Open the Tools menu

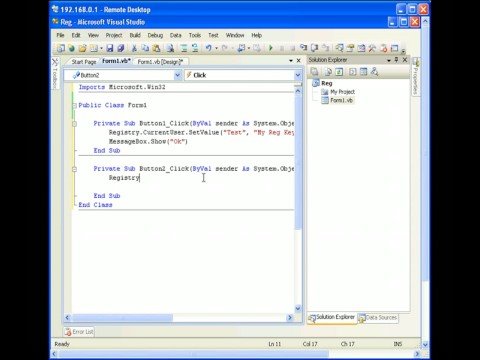tap(195, 35)
